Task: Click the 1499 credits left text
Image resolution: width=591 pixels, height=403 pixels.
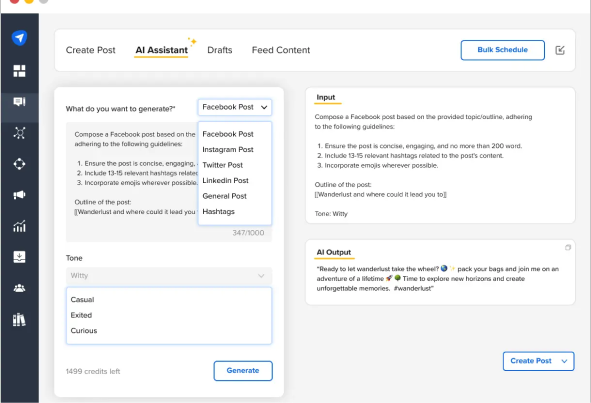Action: click(93, 371)
